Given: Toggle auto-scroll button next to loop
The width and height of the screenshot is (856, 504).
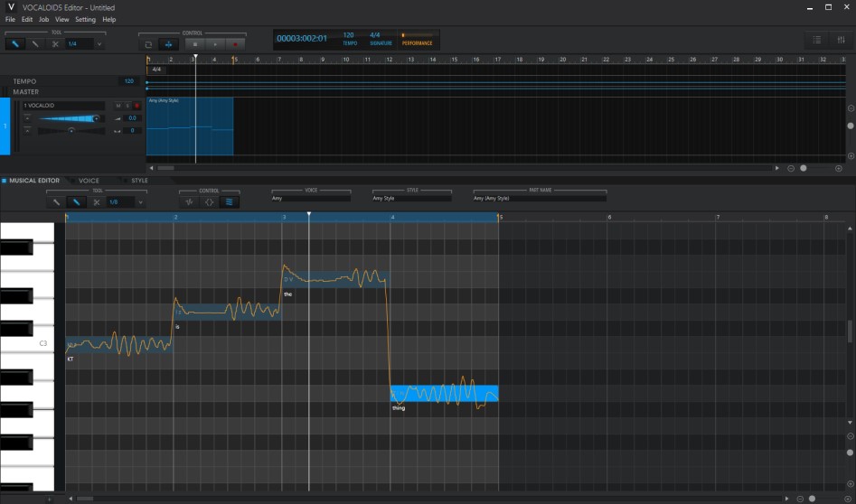Looking at the screenshot, I should [169, 44].
